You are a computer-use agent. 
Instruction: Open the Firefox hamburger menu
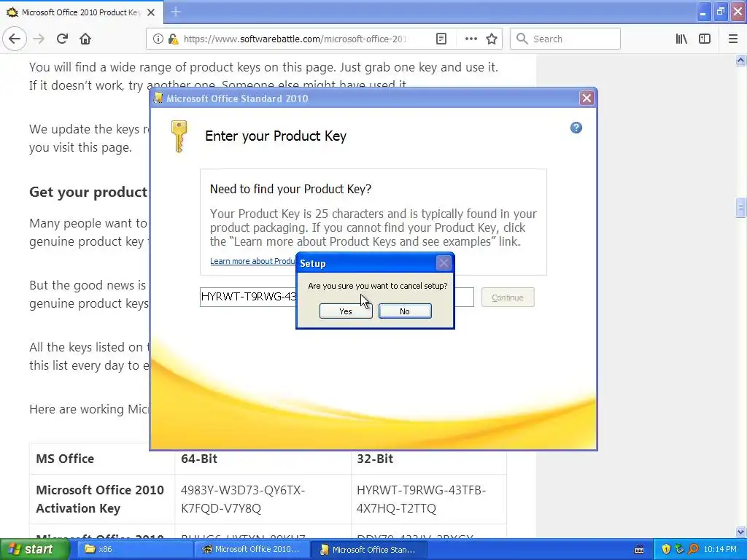[x=733, y=39]
